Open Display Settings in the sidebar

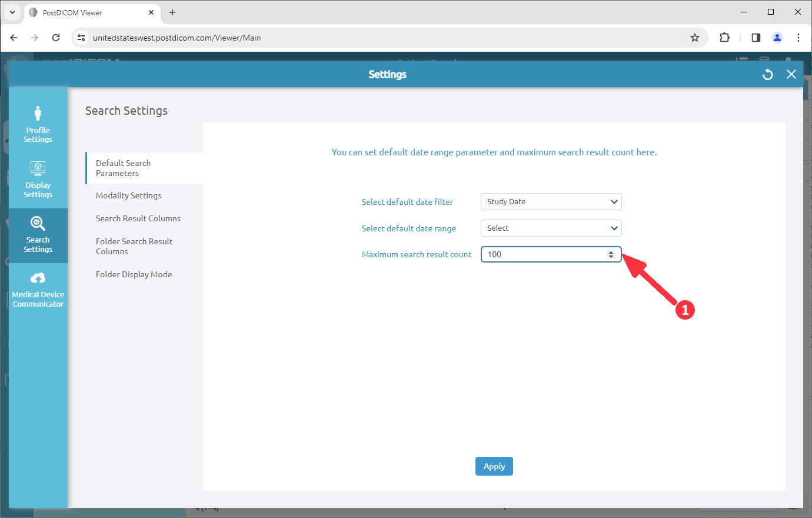(x=38, y=178)
